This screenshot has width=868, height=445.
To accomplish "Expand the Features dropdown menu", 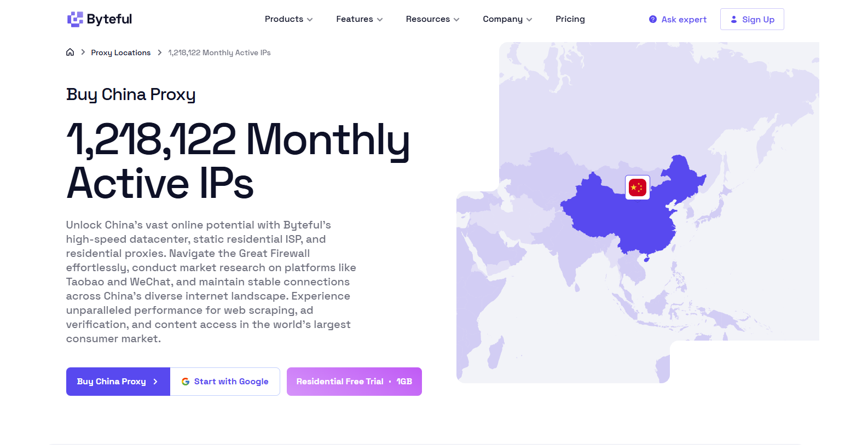I will pyautogui.click(x=360, y=19).
